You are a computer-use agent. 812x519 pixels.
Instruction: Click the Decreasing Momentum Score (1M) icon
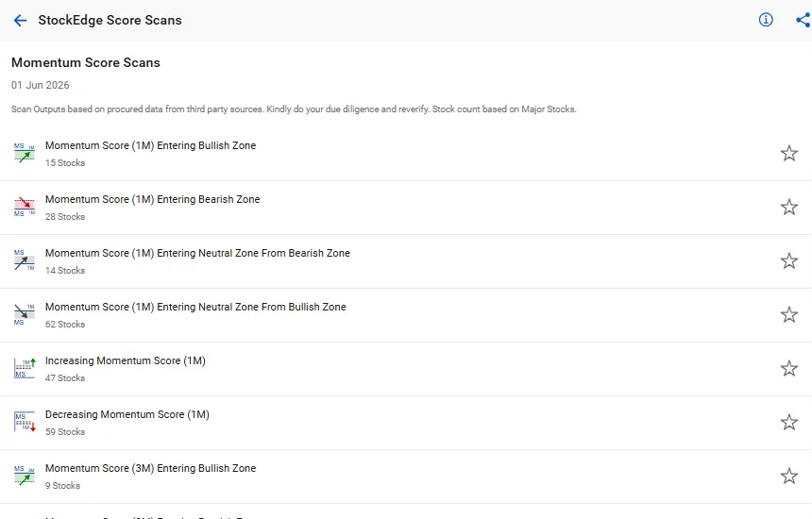pos(25,422)
